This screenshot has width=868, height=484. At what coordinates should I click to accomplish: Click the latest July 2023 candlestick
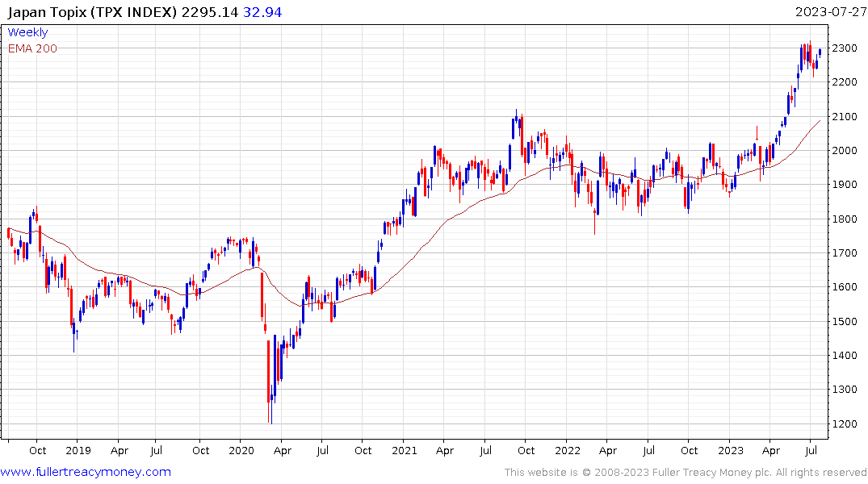[x=820, y=52]
